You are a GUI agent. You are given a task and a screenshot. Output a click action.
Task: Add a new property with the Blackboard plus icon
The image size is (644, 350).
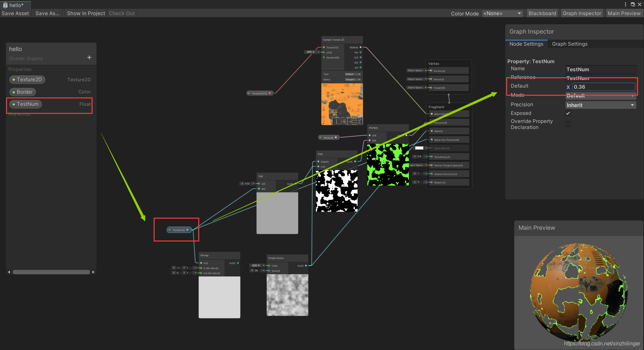click(89, 57)
